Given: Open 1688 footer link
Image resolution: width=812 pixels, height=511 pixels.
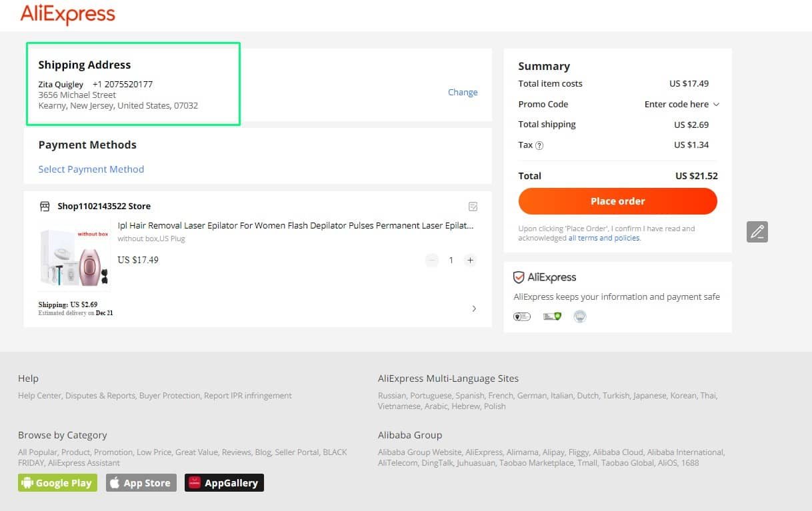Looking at the screenshot, I should point(690,463).
